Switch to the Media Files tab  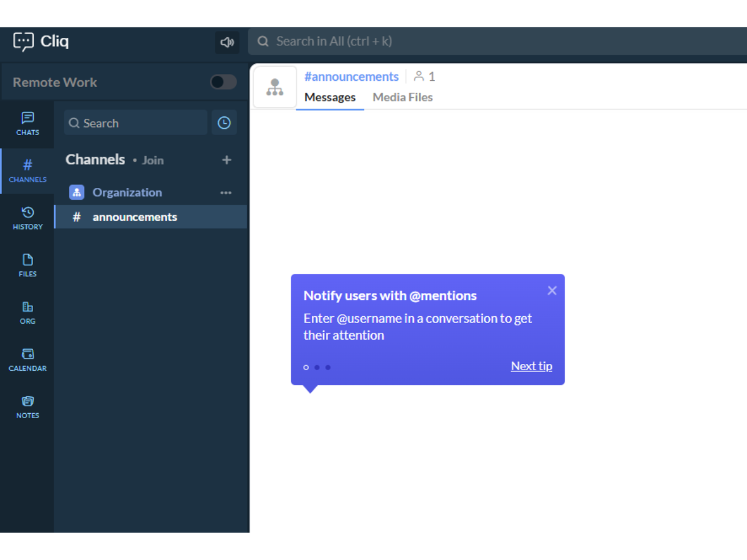pyautogui.click(x=402, y=97)
